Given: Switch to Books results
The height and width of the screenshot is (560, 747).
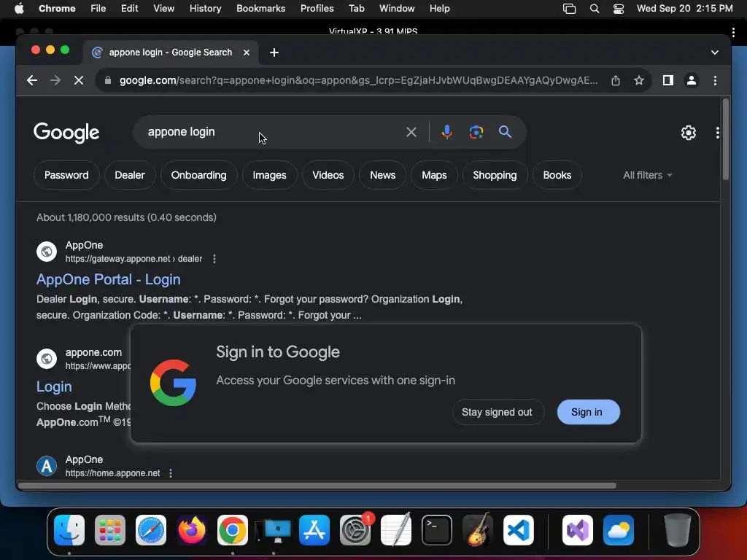Looking at the screenshot, I should click(557, 175).
